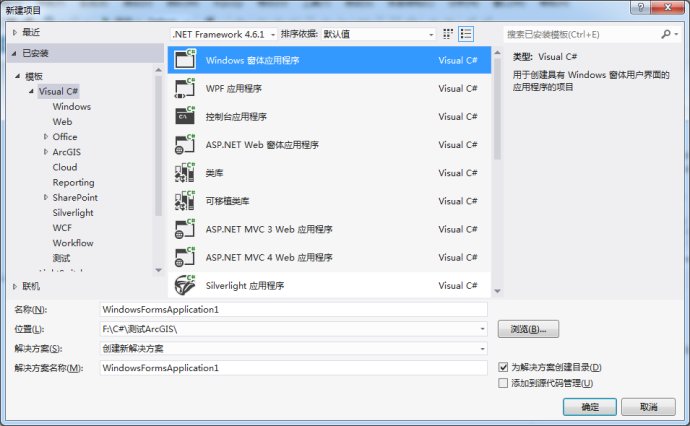The image size is (690, 426).
Task: Select Windows 窗体应用程序 template icon
Action: coord(185,59)
